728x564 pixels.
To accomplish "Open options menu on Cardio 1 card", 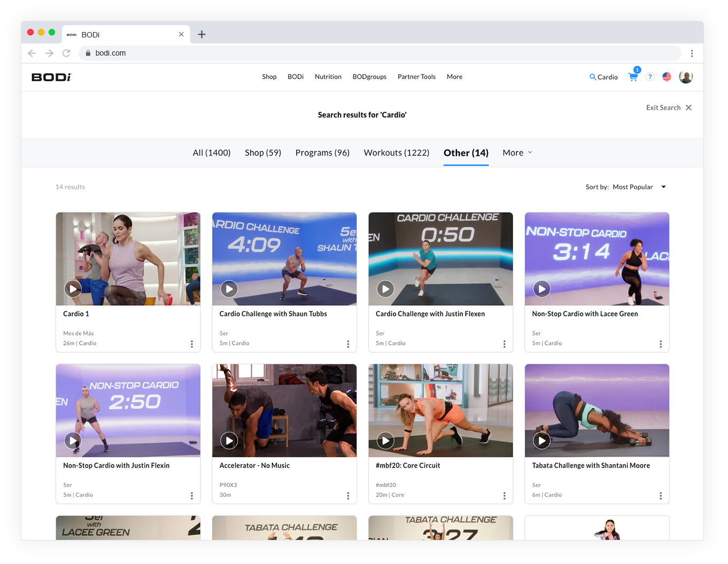I will pyautogui.click(x=192, y=344).
